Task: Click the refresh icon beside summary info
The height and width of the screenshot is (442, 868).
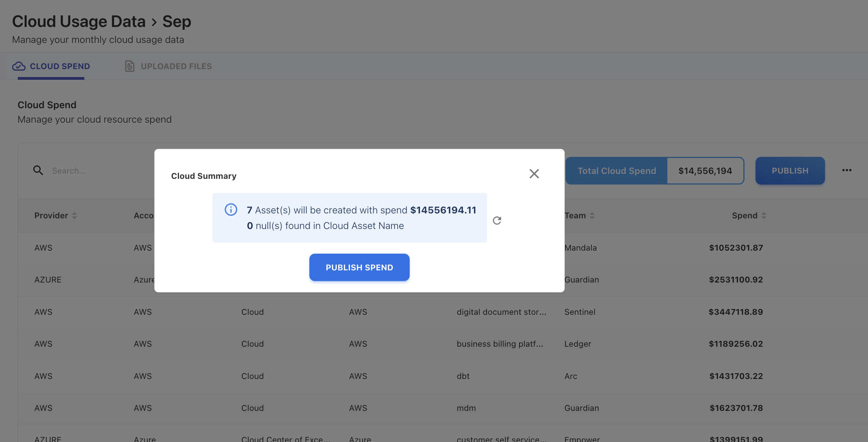Action: (497, 221)
